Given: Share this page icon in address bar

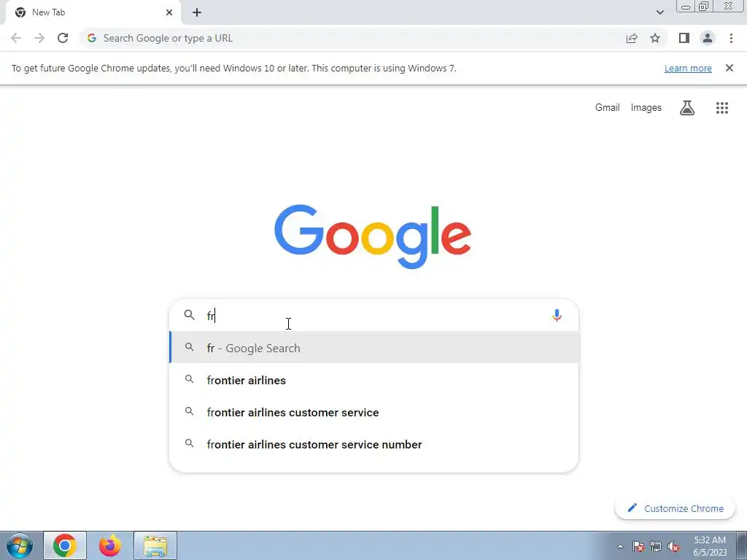Looking at the screenshot, I should click(632, 38).
